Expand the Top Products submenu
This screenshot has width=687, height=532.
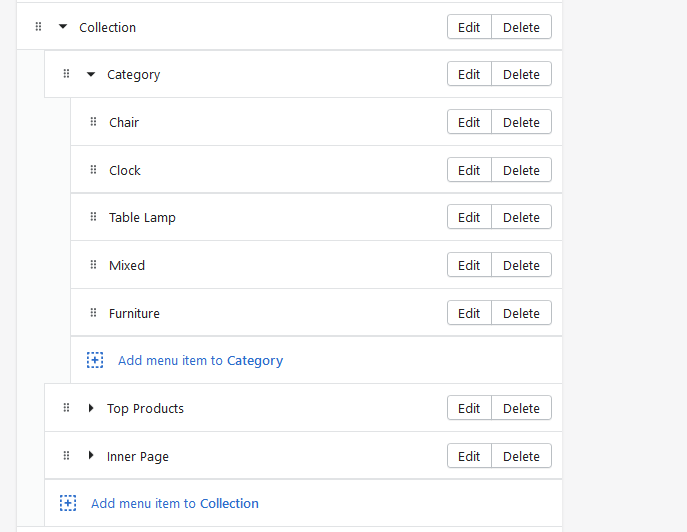click(x=91, y=408)
